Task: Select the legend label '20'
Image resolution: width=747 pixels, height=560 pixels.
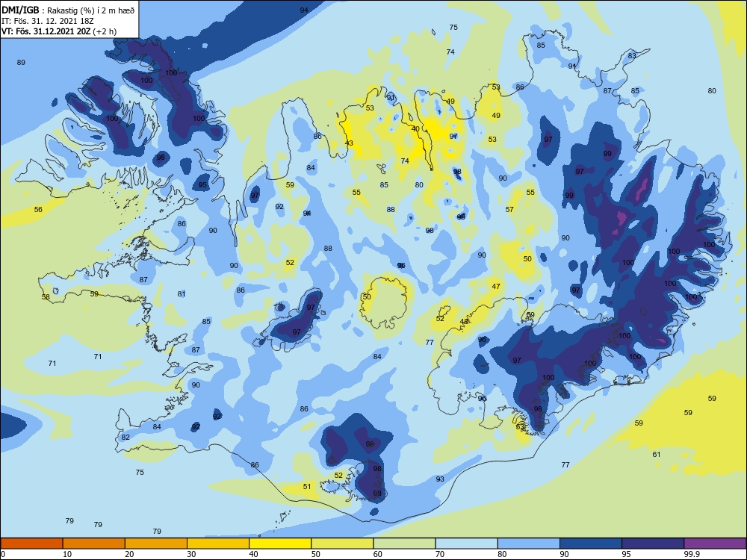Action: pos(129,554)
